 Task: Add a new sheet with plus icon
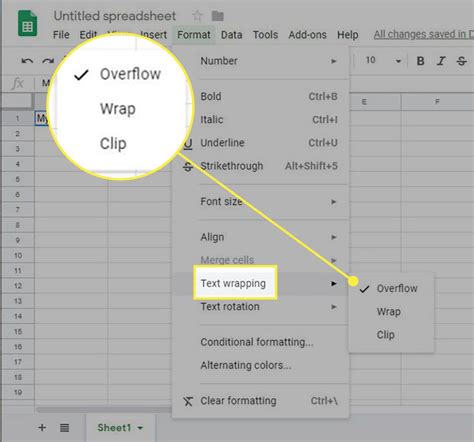pyautogui.click(x=42, y=428)
